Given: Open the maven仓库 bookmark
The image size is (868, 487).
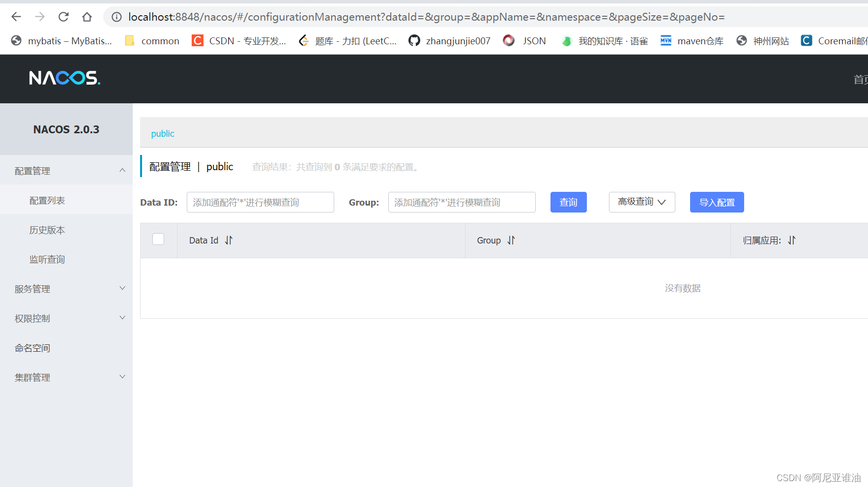Looking at the screenshot, I should pos(692,41).
